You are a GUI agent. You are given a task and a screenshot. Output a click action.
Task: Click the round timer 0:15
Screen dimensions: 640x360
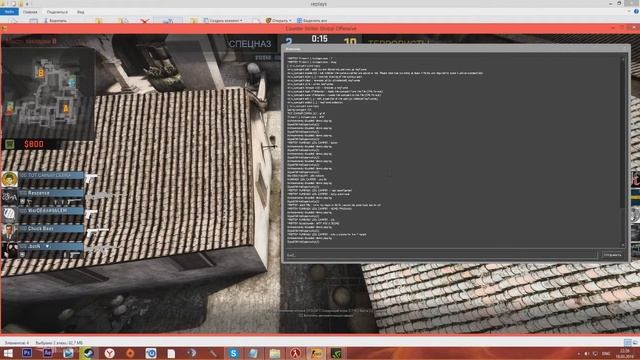[x=319, y=39]
